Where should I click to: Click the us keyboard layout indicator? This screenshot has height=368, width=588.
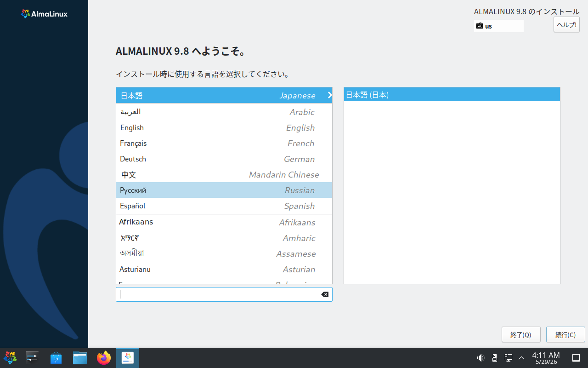[x=499, y=26]
